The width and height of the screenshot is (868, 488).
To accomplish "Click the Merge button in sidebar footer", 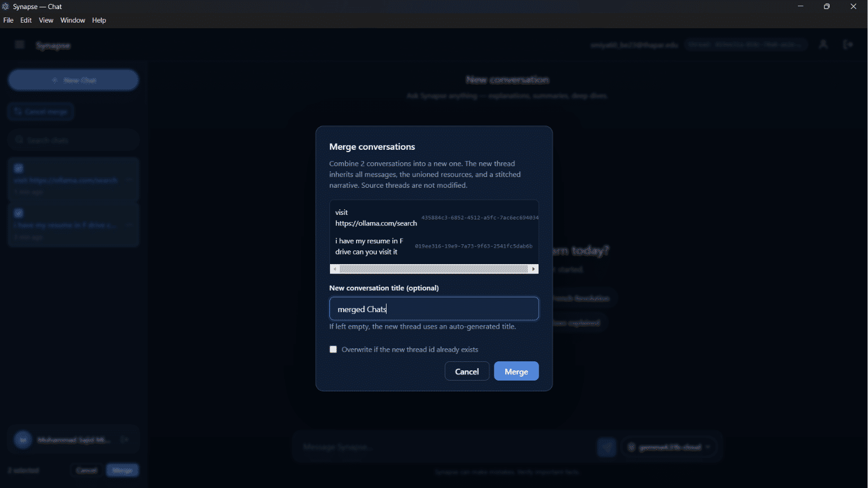I will tap(122, 470).
